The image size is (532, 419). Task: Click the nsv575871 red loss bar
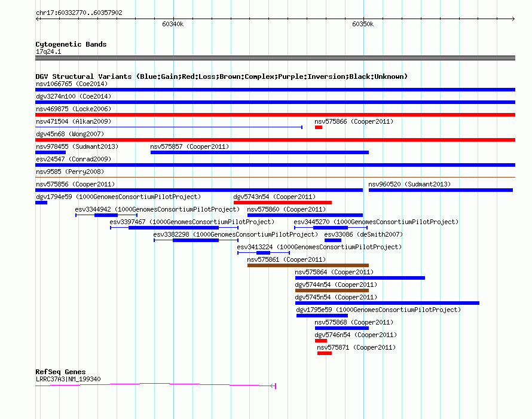click(325, 353)
